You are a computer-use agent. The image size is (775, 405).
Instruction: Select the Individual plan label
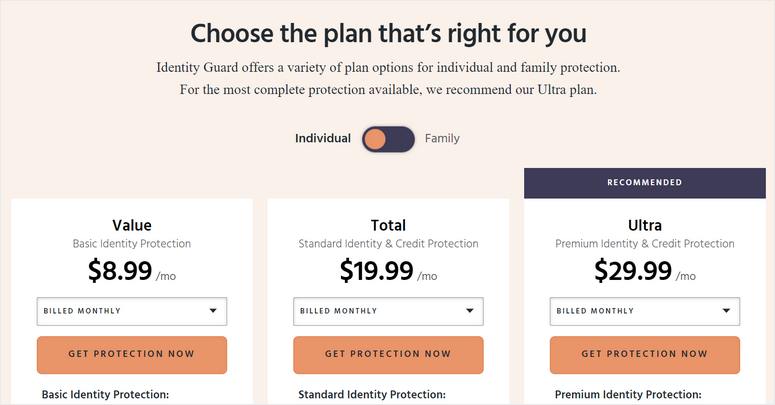[x=323, y=139]
